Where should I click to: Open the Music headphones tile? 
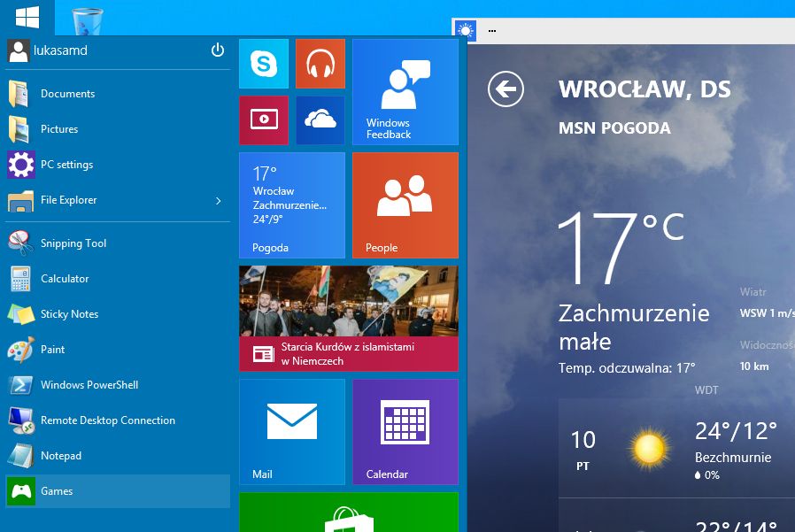(x=320, y=64)
